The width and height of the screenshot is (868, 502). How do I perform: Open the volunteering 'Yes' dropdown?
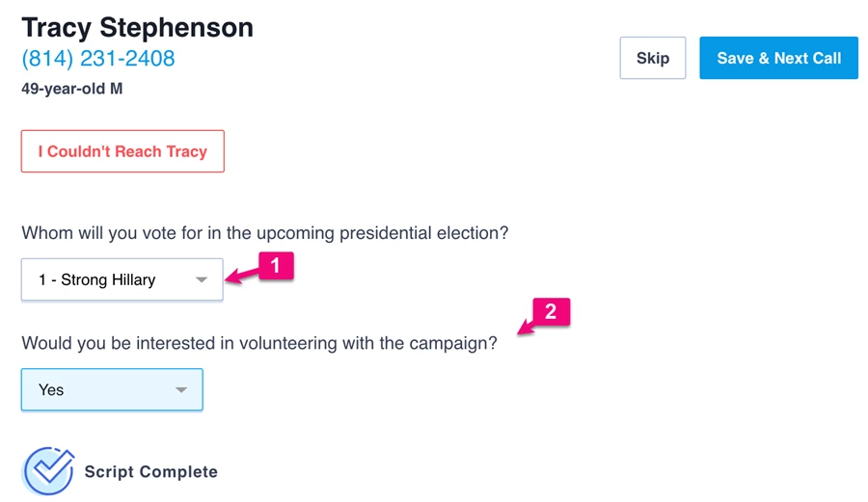(112, 390)
